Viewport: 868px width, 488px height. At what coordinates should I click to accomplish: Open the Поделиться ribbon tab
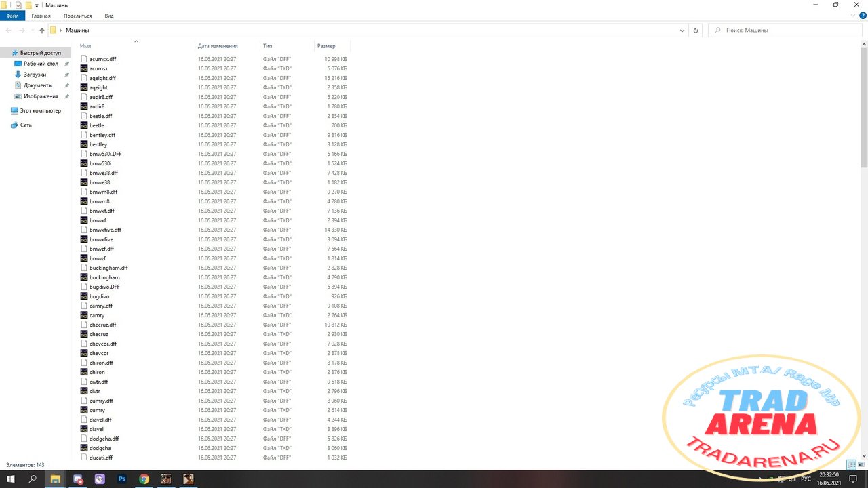(77, 15)
